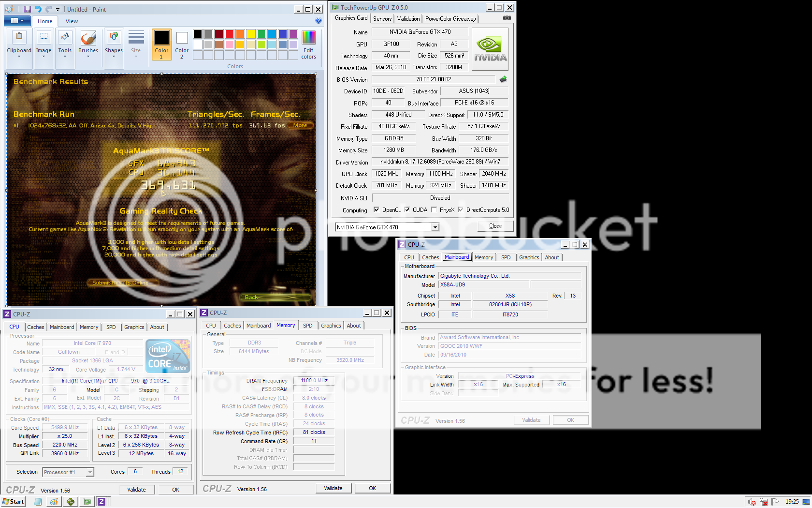812x508 pixels.
Task: Click the Paint app icon in its title bar
Action: [x=10, y=9]
